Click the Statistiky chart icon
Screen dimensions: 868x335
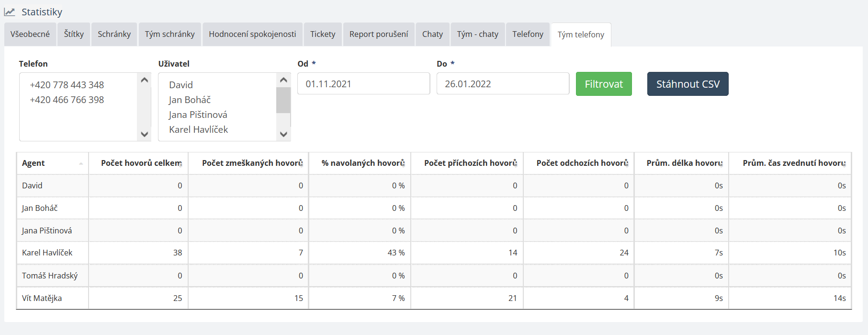[10, 12]
